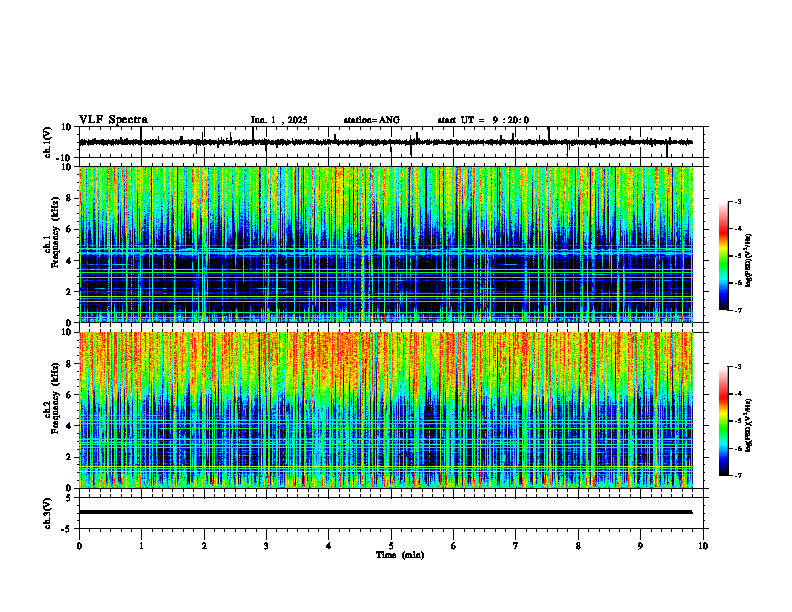Click time axis tick label "7"

(516, 546)
